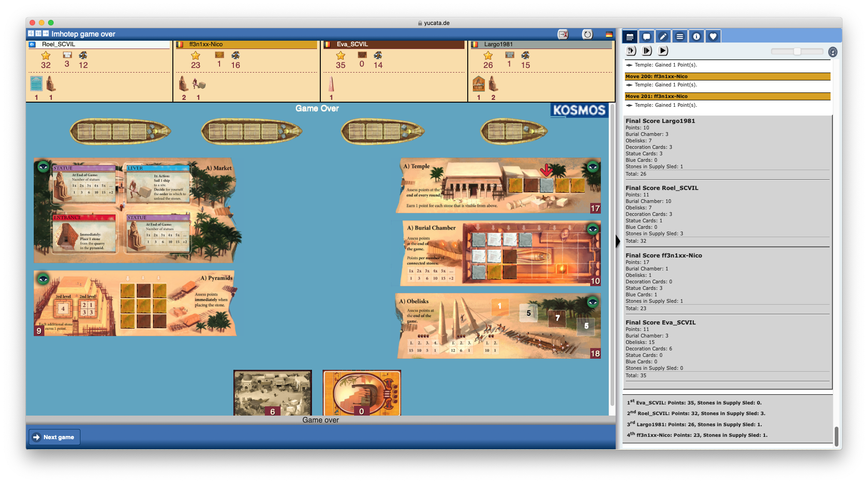Click the Final Score Largo1981 heading
Screen dimensions: 868x484
coord(660,121)
